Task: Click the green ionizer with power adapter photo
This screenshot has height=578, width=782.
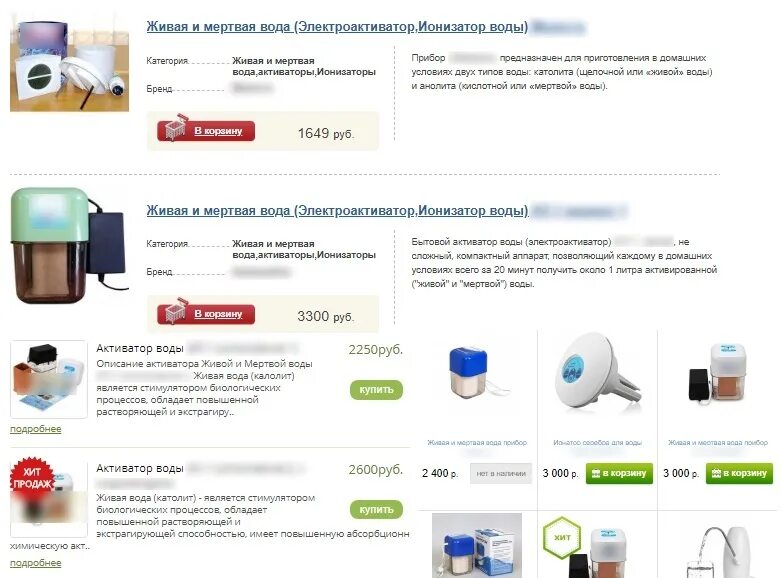Action: pos(69,245)
